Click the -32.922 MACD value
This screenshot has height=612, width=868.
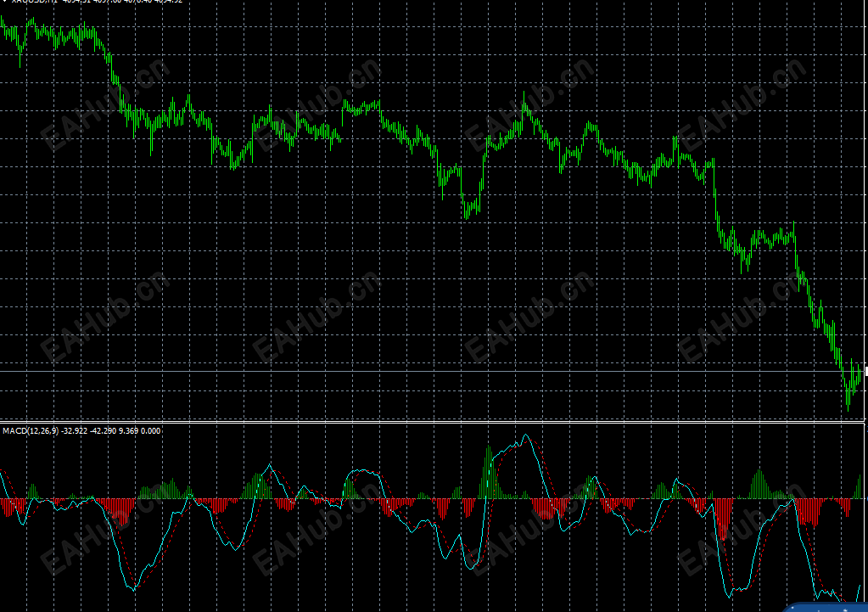pyautogui.click(x=74, y=431)
